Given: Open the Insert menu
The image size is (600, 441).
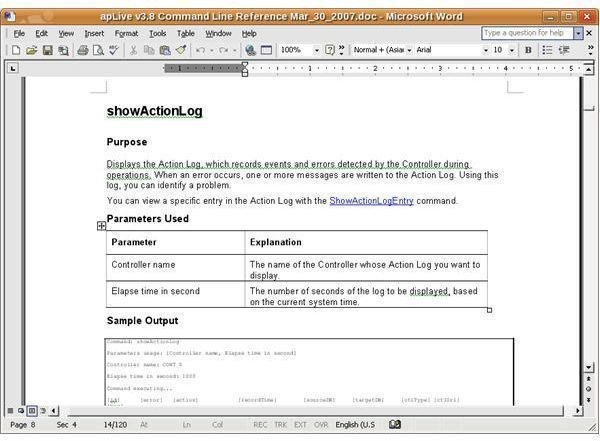Looking at the screenshot, I should point(94,34).
